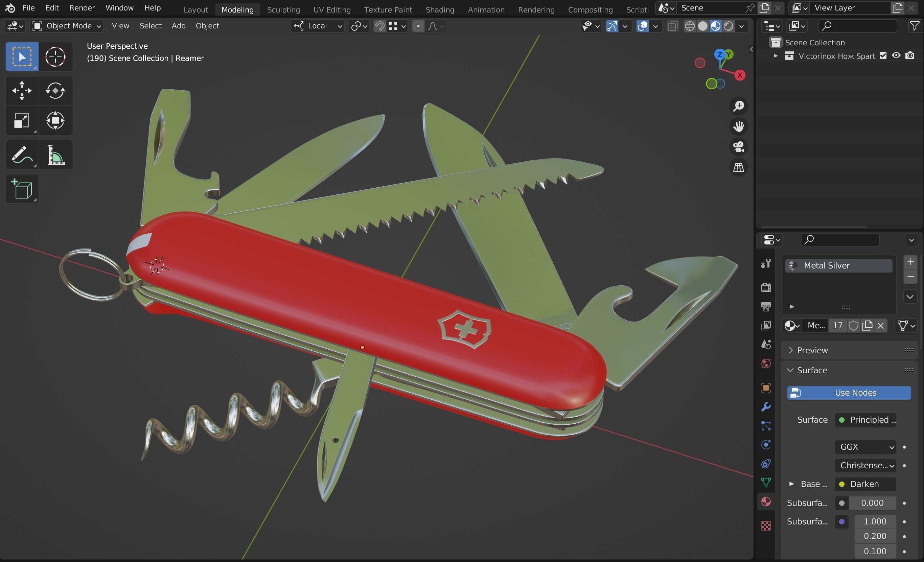924x562 pixels.
Task: Activate the Transform tool
Action: [x=55, y=121]
